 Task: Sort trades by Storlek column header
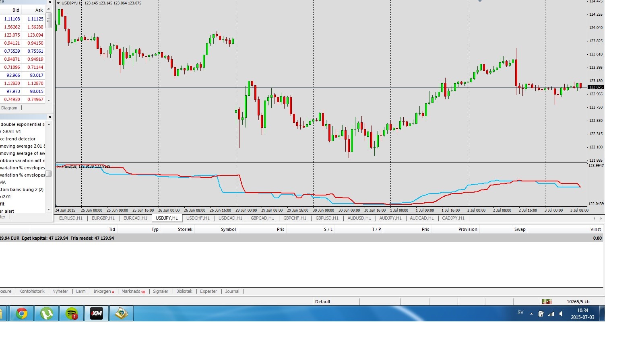(185, 229)
